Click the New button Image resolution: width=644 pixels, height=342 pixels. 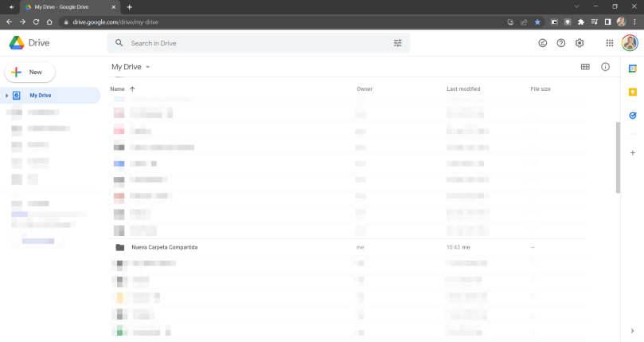click(x=29, y=72)
